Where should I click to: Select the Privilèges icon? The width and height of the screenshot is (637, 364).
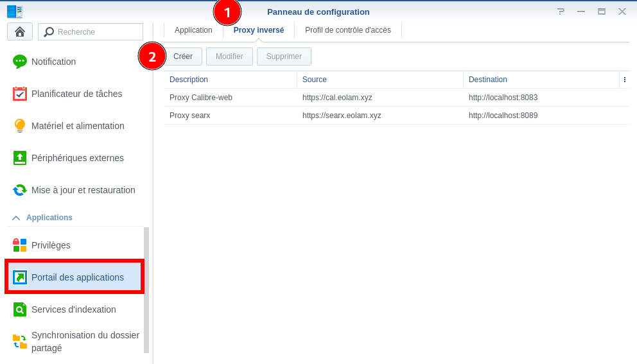coord(20,245)
